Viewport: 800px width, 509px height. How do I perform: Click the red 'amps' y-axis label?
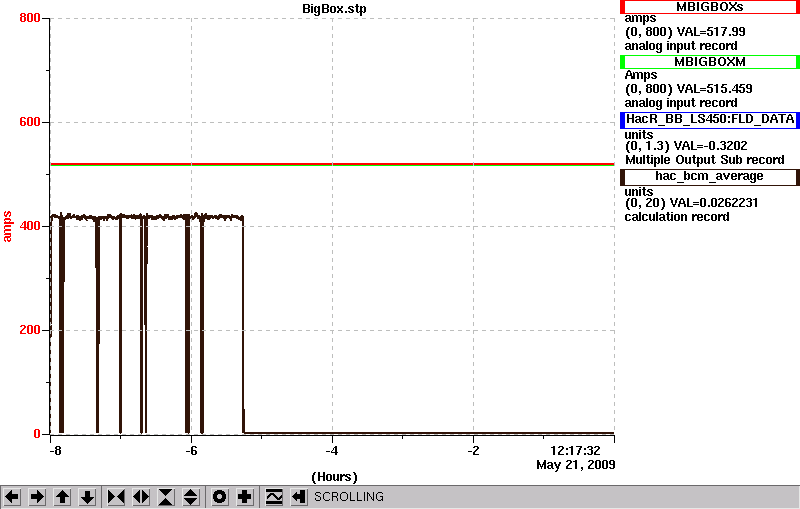coord(7,226)
